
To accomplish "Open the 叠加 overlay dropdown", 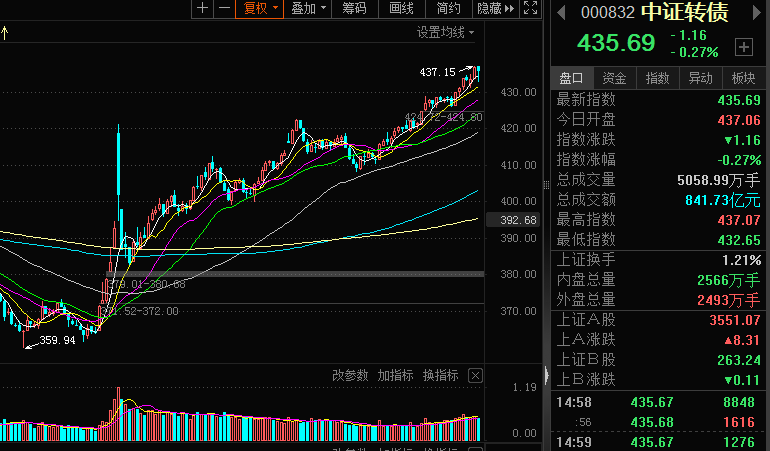I will (x=308, y=8).
